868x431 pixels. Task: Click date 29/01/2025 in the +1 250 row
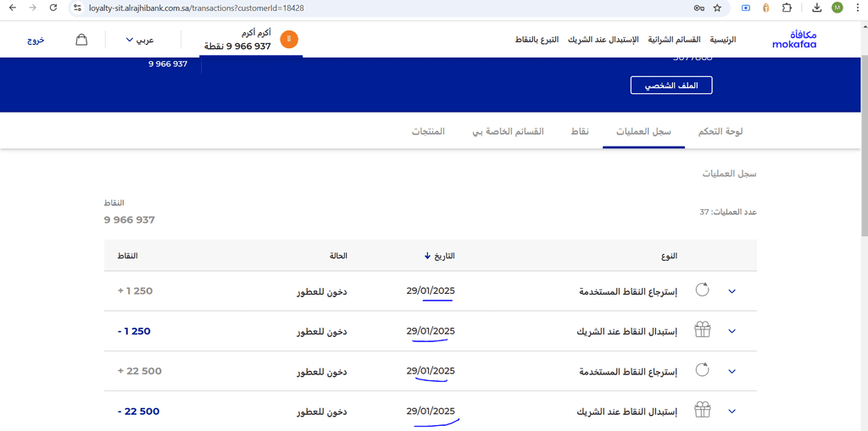click(431, 291)
